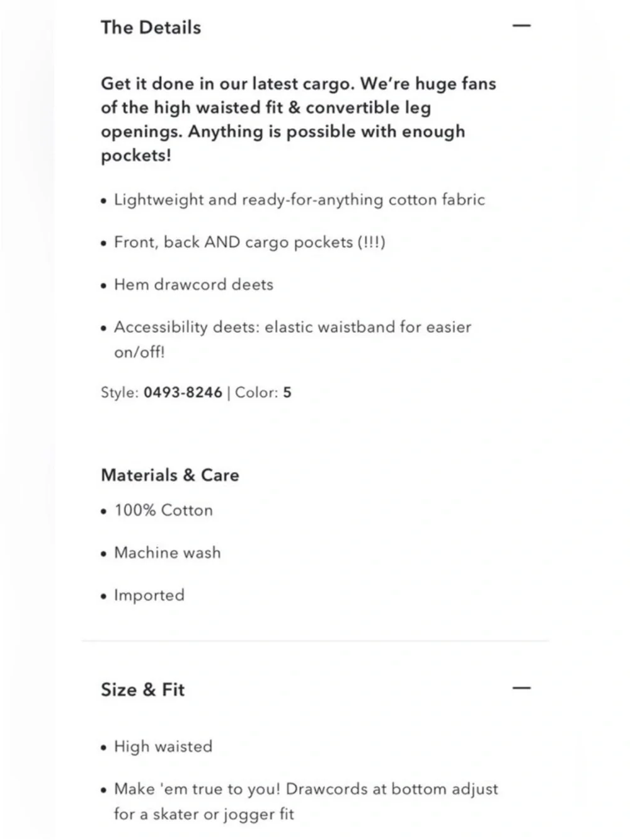Viewport: 630px width, 840px height.
Task: Click the Style label text
Action: (120, 392)
